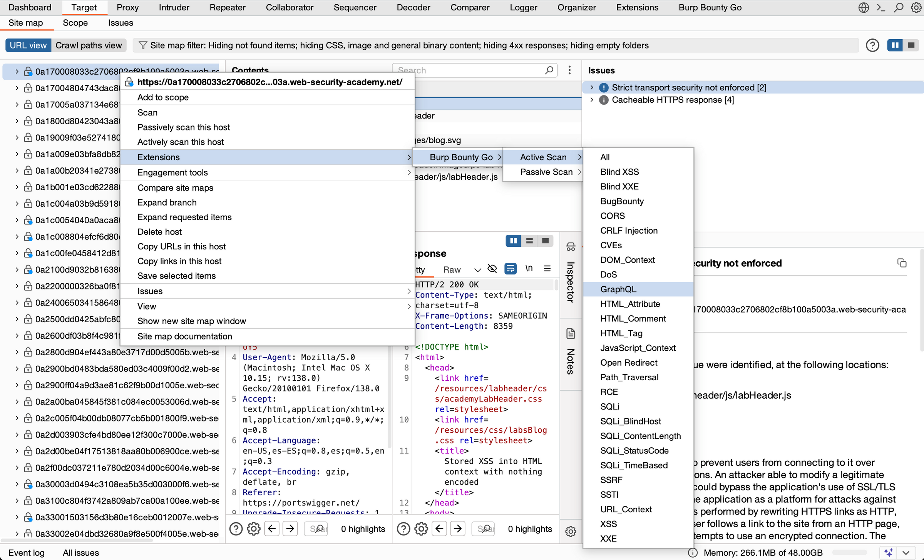
Task: Open Burp settings gear icon
Action: pyautogui.click(x=916, y=8)
